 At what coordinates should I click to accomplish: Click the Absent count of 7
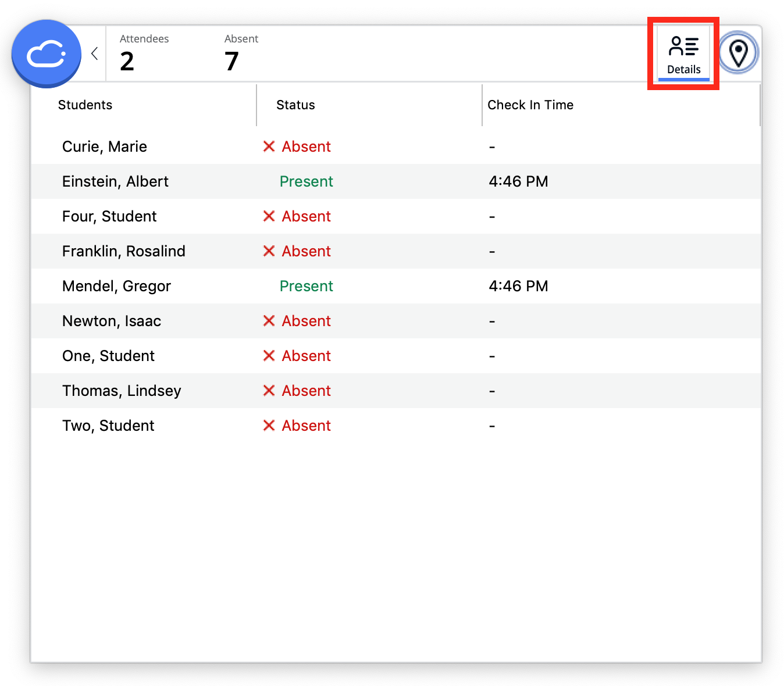pyautogui.click(x=232, y=61)
